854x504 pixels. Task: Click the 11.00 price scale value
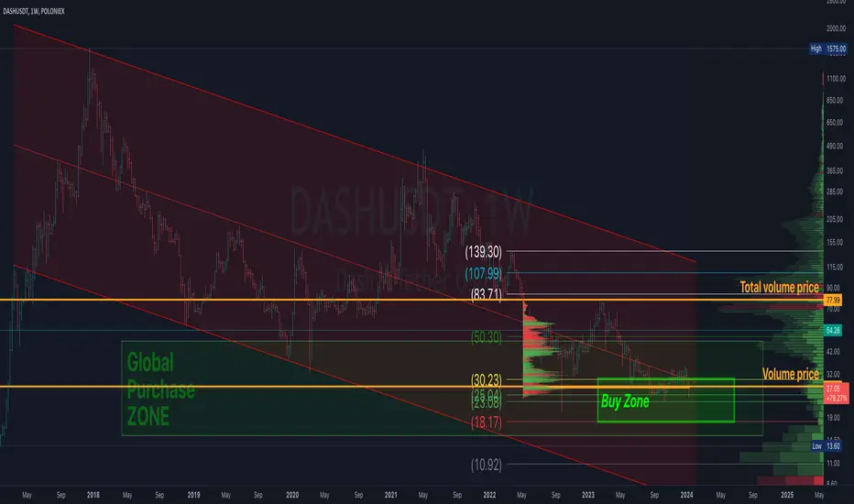pos(833,463)
